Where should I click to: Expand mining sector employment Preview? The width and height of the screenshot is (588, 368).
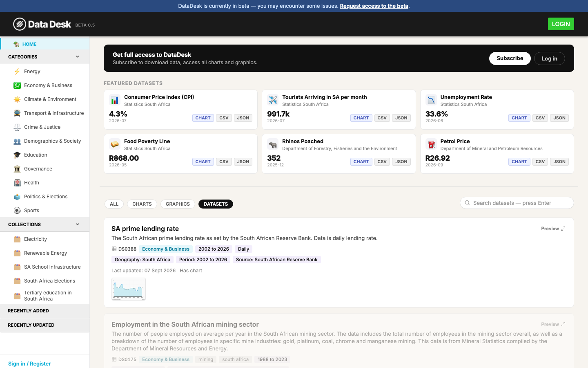pos(553,324)
